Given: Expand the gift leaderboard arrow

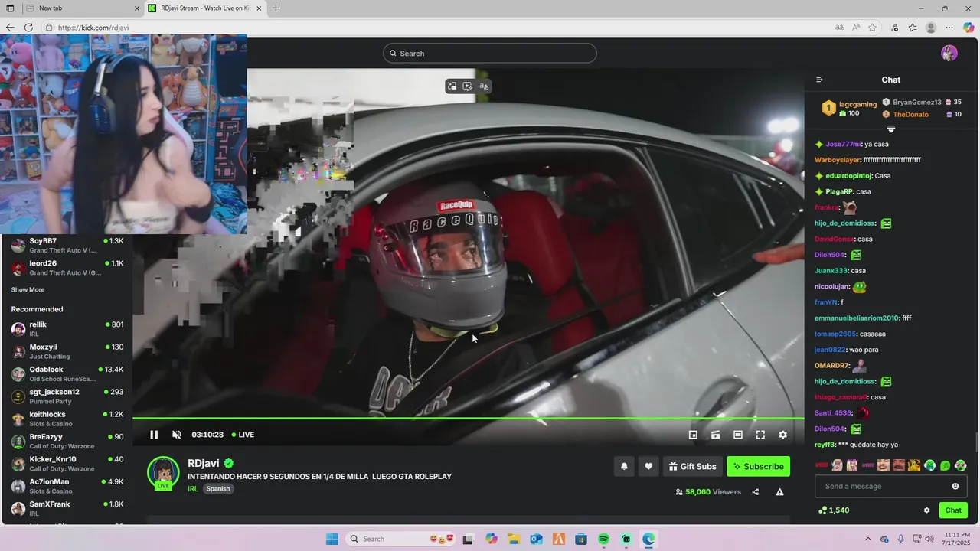Looking at the screenshot, I should pyautogui.click(x=891, y=129).
